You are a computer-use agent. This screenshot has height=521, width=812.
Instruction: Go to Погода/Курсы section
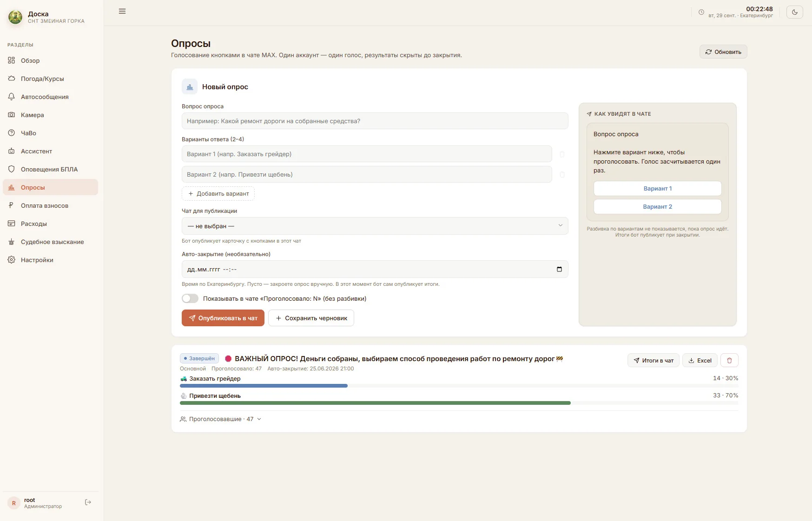50,79
